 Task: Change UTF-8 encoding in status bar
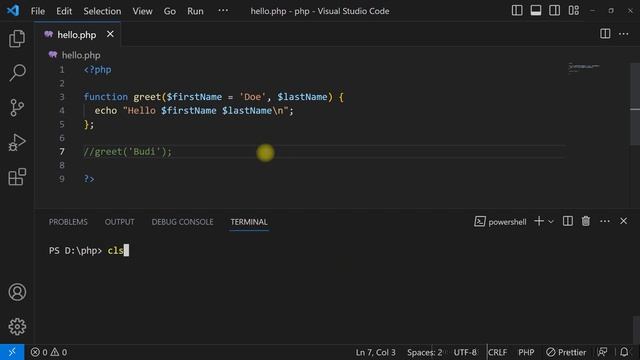click(x=465, y=352)
